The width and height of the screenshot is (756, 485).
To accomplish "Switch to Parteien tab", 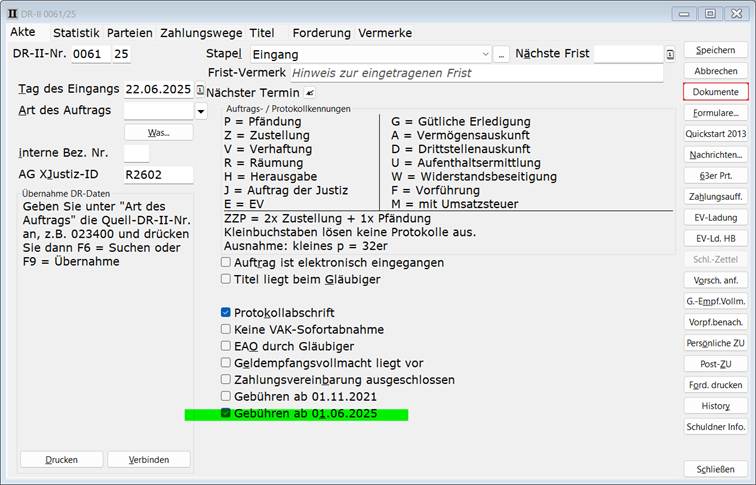I will coord(130,33).
